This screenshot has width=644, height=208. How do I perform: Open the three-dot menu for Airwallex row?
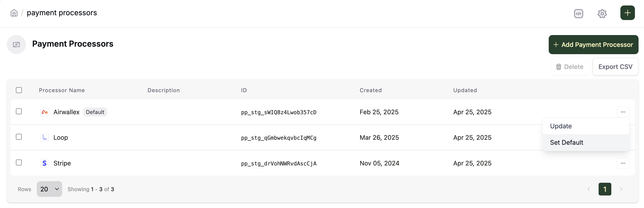[x=623, y=112]
